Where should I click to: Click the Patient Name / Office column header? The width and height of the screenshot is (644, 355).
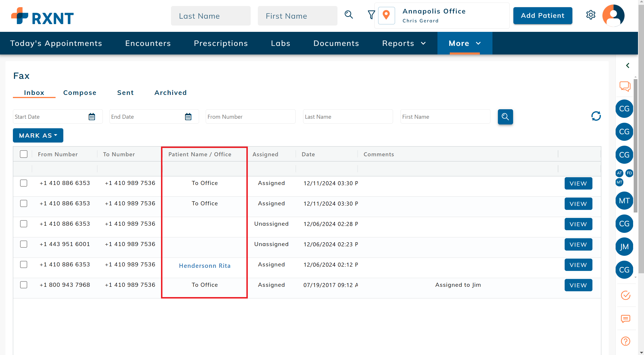coord(200,154)
